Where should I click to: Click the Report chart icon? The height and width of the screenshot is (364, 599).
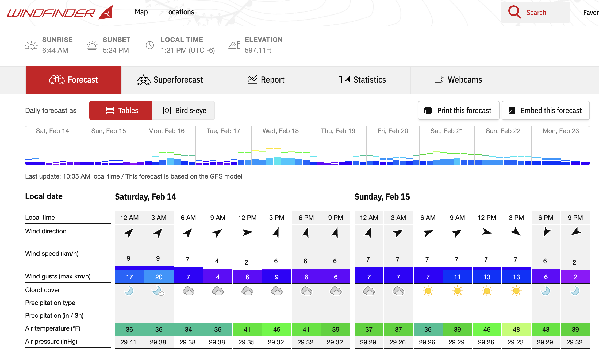[252, 80]
